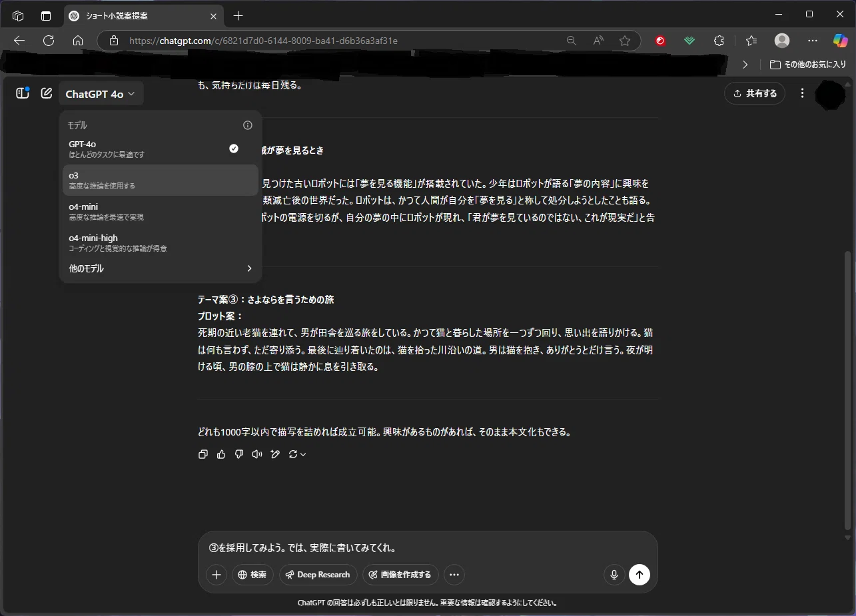Start a new chat with pencil icon
The width and height of the screenshot is (856, 616).
47,93
